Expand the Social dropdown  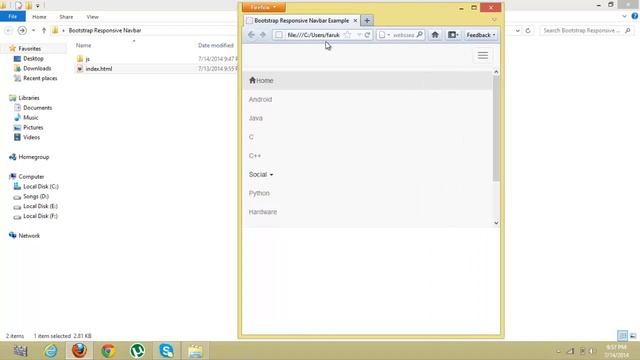coord(261,174)
